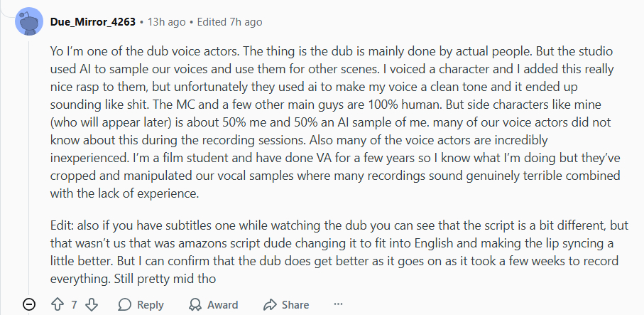Screen dimensions: 644x315
Task: Click the share arrow icon
Action: (x=269, y=304)
